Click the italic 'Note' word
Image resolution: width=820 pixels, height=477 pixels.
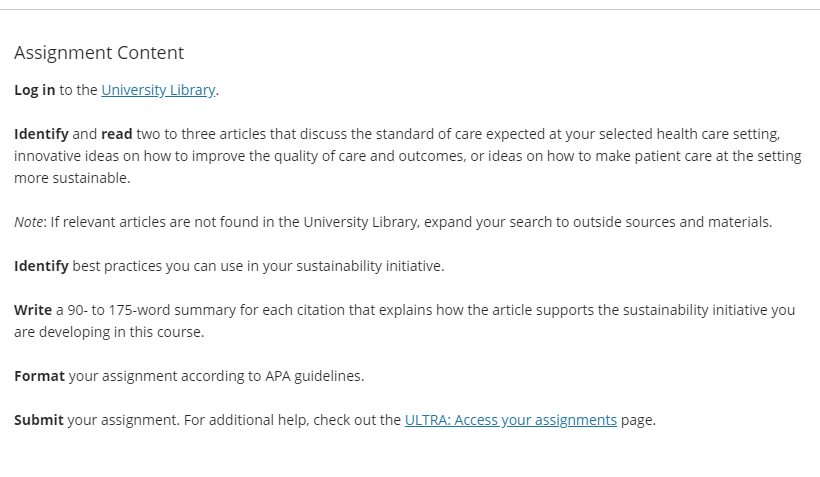[28, 222]
